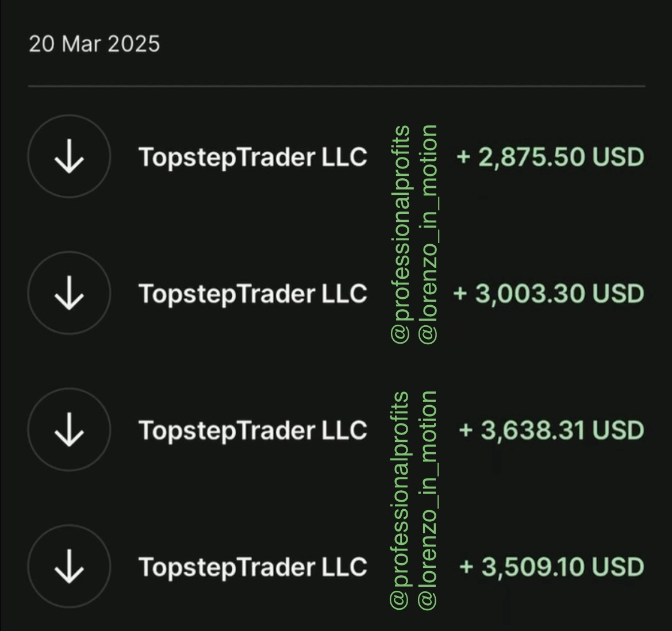The width and height of the screenshot is (672, 631).
Task: Open TopstepTrader LLC entry for 2,875.50 USD
Action: point(252,157)
